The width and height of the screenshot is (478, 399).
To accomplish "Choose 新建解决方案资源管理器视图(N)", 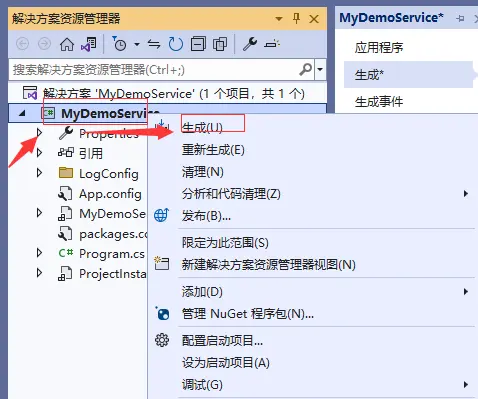I will [x=269, y=265].
